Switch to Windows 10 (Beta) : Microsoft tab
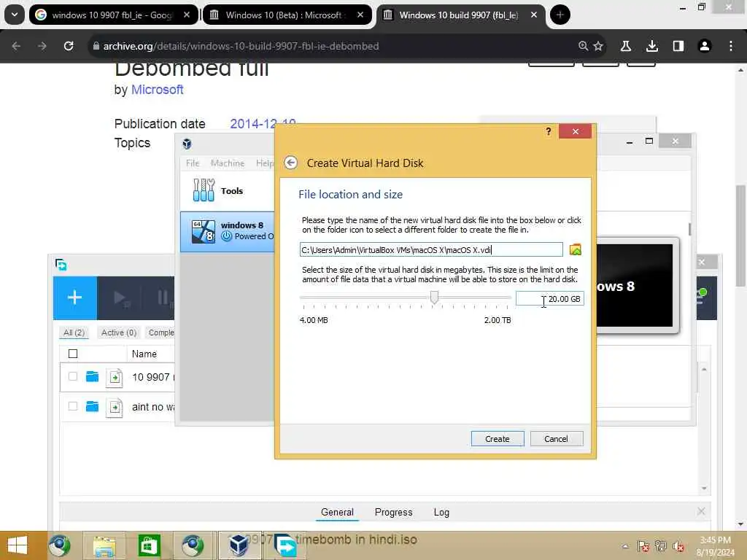This screenshot has width=747, height=560. pyautogui.click(x=287, y=15)
